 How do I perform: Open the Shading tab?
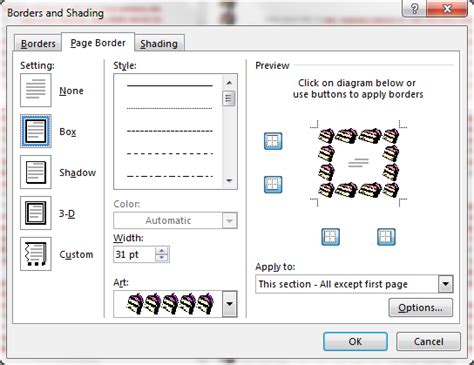(159, 44)
